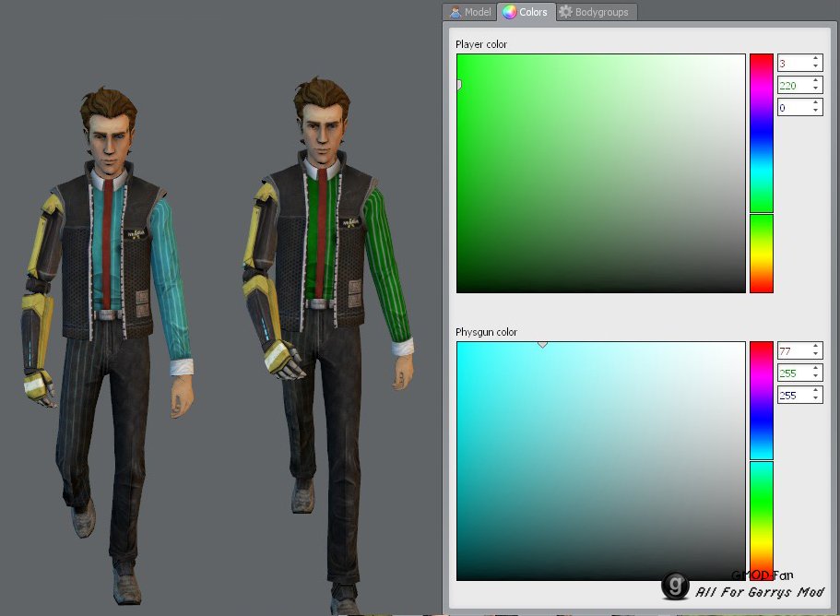The width and height of the screenshot is (840, 616).
Task: Increase the Player color blue value
Action: (x=815, y=103)
